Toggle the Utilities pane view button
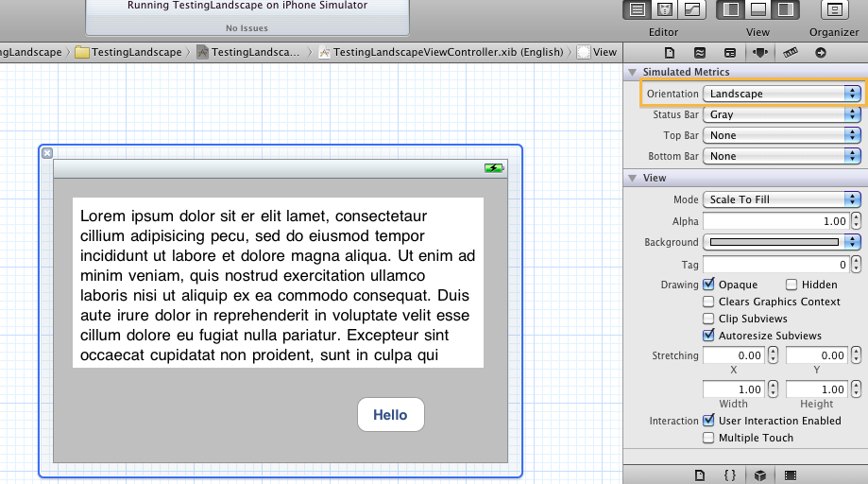The width and height of the screenshot is (868, 484). point(785,9)
